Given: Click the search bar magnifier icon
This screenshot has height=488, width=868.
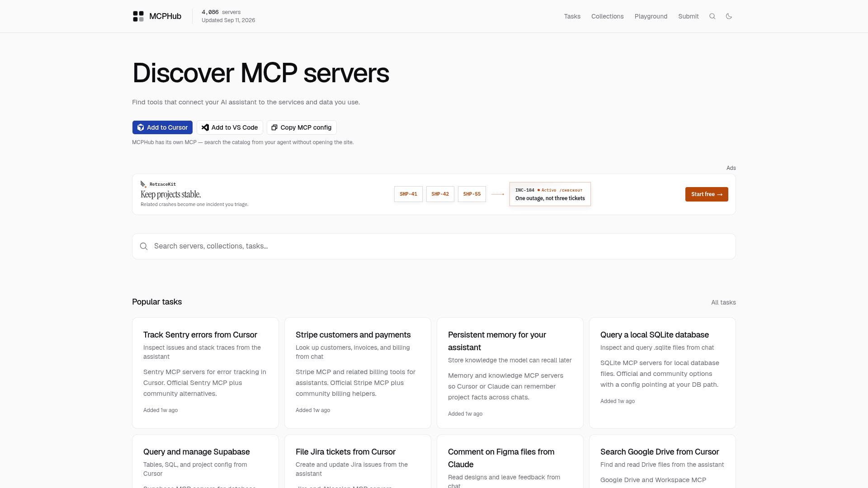Looking at the screenshot, I should tap(144, 246).
